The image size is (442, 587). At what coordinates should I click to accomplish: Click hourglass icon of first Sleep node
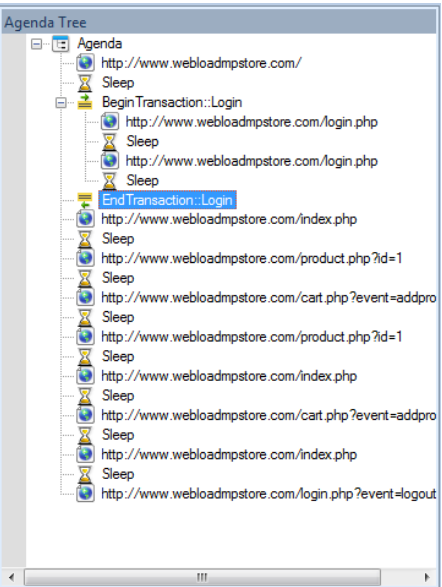click(85, 83)
